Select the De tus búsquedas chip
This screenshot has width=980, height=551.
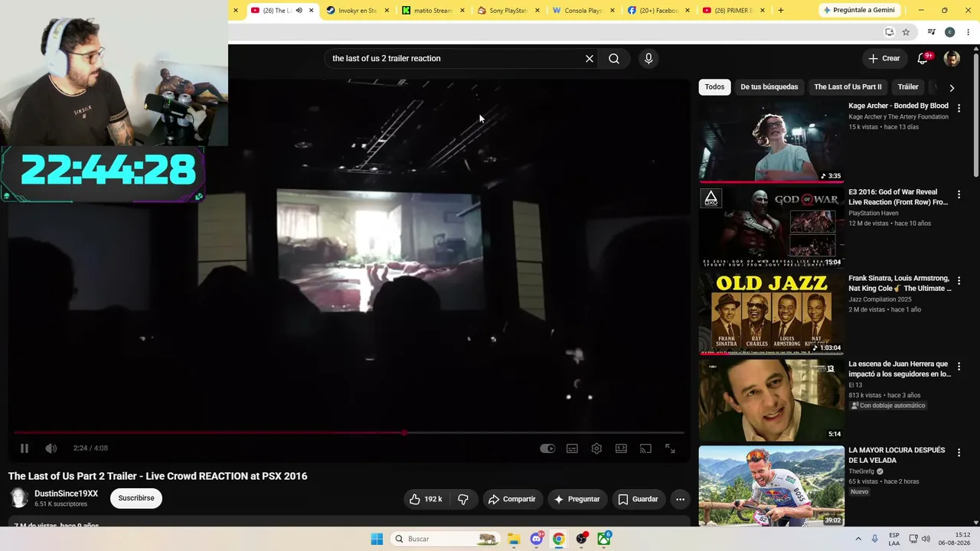pyautogui.click(x=769, y=87)
